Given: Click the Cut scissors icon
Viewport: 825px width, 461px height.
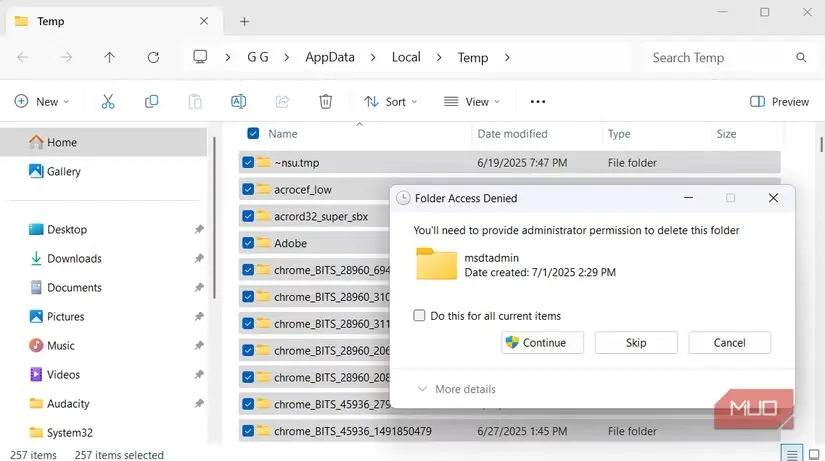Looking at the screenshot, I should pos(108,102).
